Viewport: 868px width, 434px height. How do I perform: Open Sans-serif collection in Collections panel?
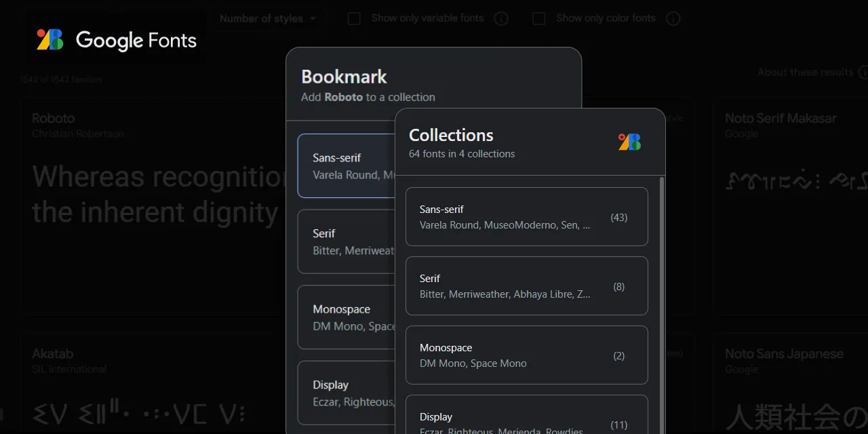pyautogui.click(x=527, y=216)
